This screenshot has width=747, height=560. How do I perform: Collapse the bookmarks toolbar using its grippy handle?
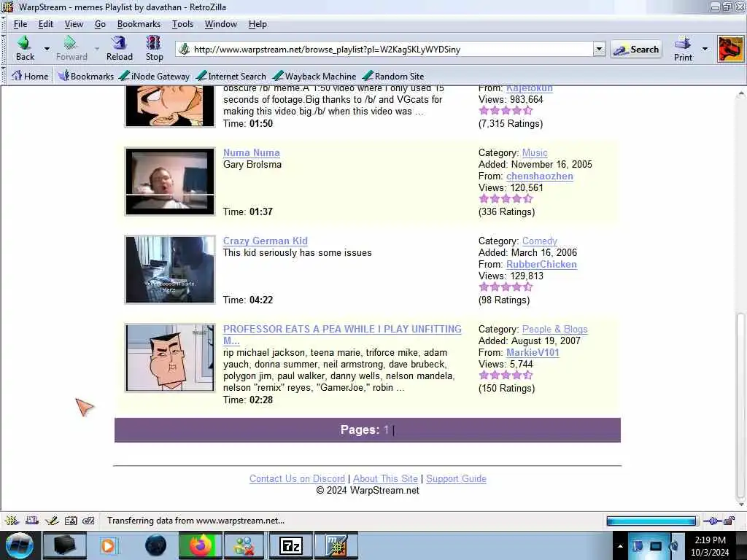coord(4,76)
